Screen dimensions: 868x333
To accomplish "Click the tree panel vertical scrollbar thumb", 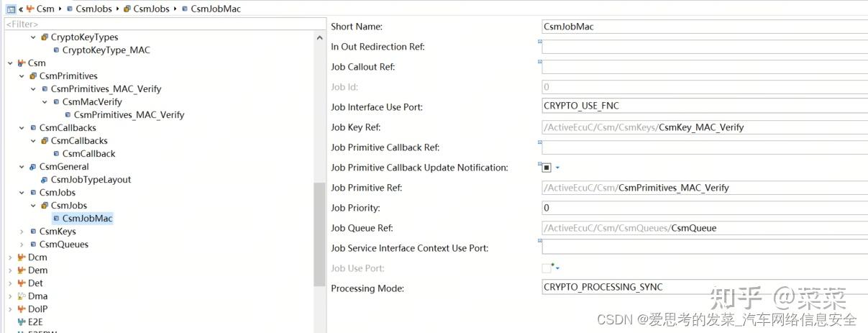I will 319,234.
